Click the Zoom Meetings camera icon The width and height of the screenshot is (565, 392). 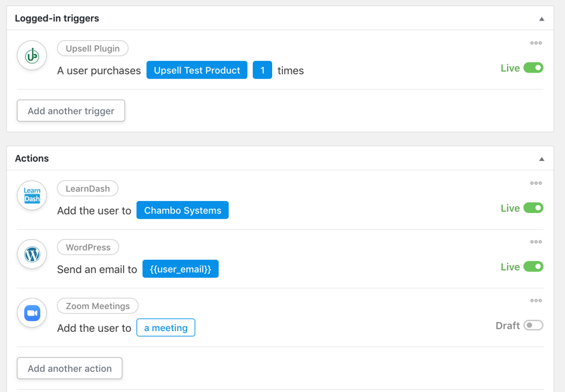(32, 313)
